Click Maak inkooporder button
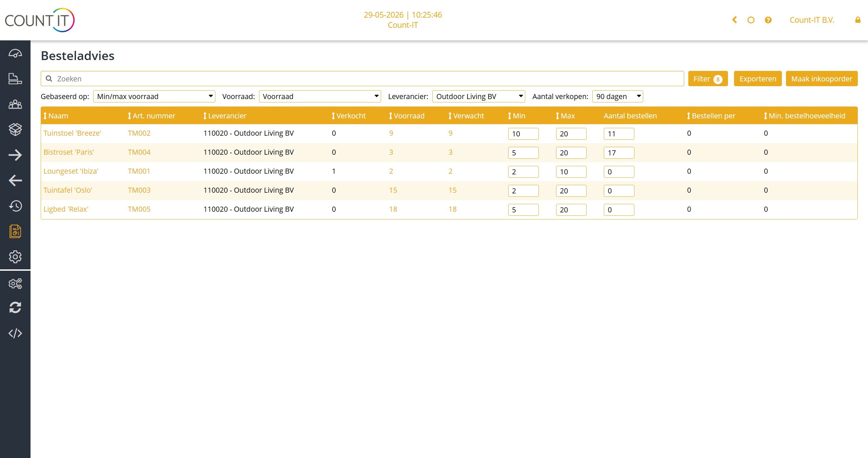The width and height of the screenshot is (868, 458). [822, 79]
